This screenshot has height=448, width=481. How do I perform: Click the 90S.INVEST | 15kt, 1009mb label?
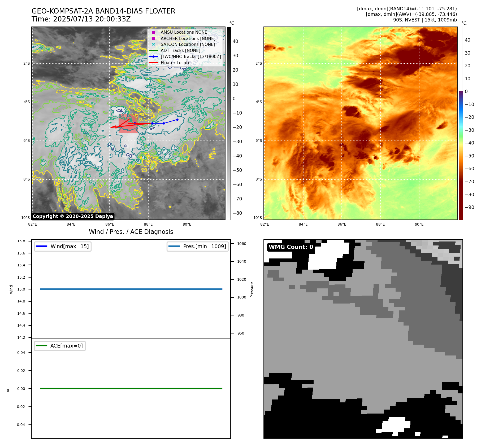point(425,20)
